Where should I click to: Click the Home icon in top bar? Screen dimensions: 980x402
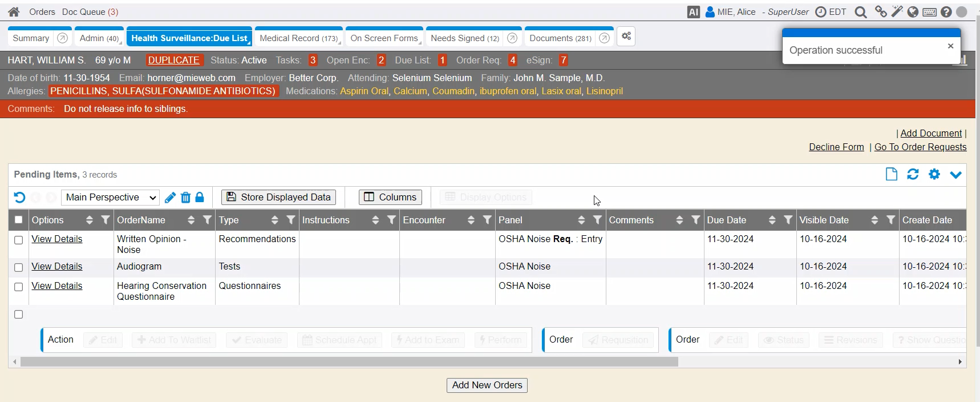click(14, 12)
